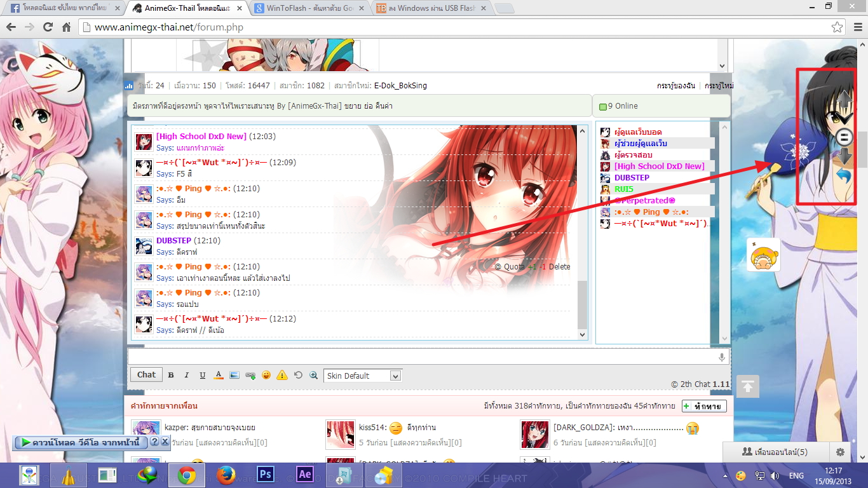Click the floating blue return arrow

[x=843, y=175]
